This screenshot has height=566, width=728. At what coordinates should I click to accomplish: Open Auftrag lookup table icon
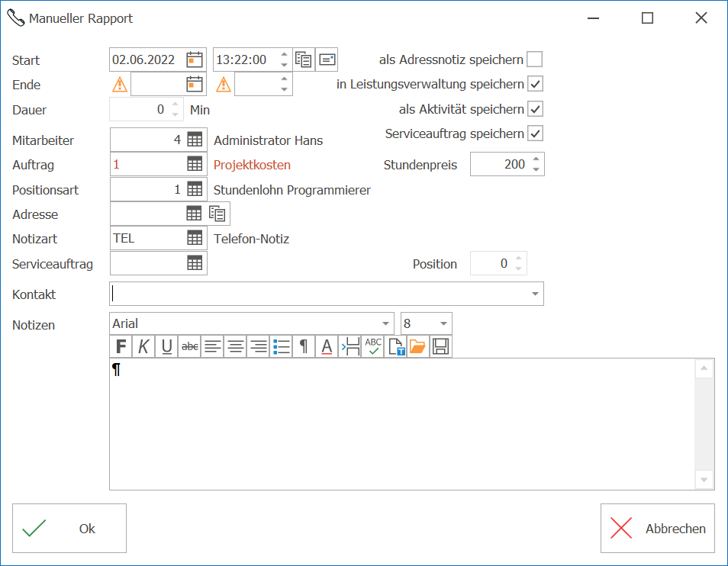click(x=195, y=164)
